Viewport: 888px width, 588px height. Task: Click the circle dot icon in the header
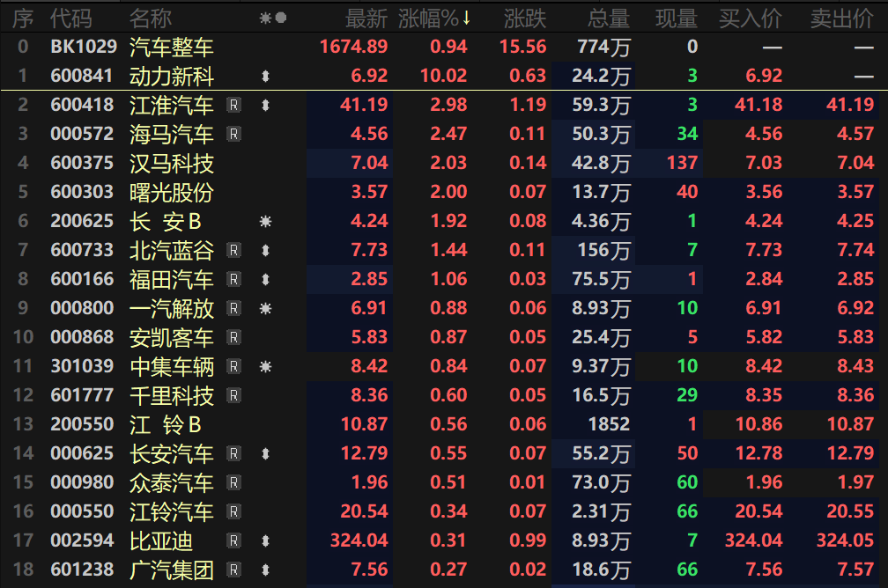point(280,18)
